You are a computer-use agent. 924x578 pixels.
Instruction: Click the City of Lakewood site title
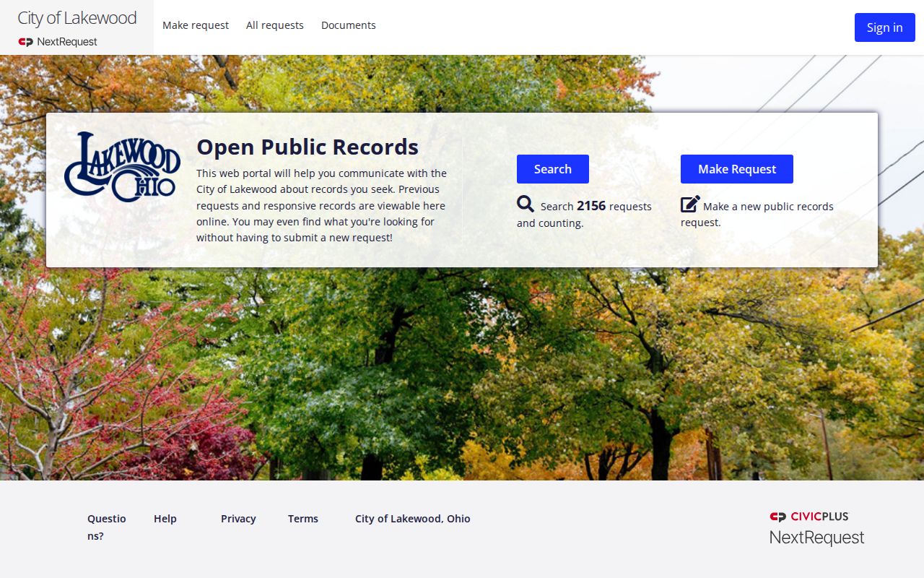(x=77, y=18)
